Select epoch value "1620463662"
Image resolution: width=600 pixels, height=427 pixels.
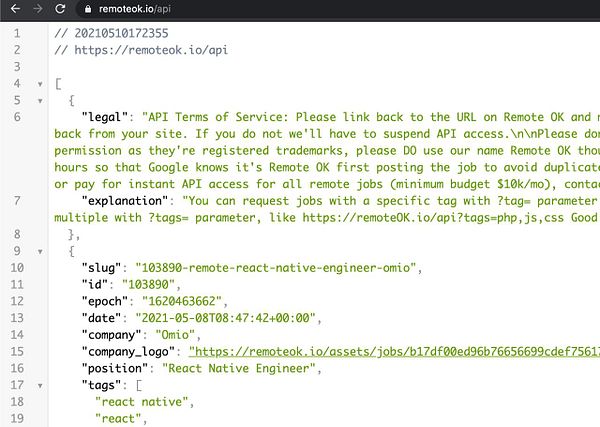[182, 302]
